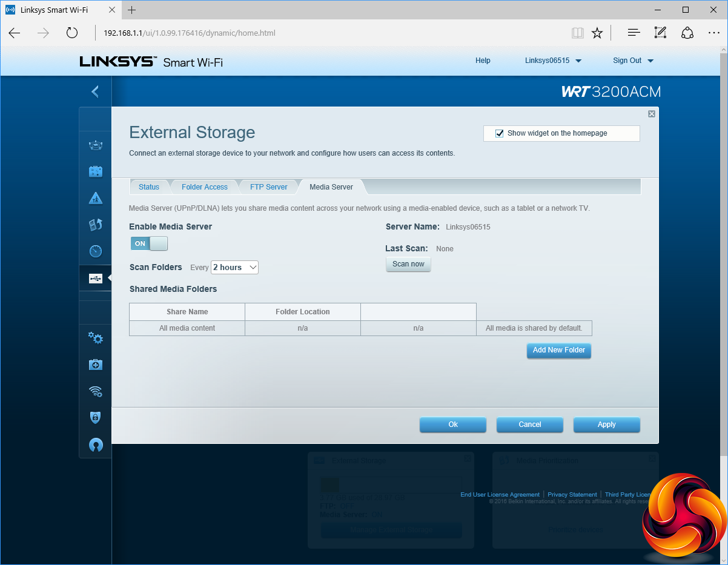
Task: Open Media Prioritization sidebar icon
Action: 95,225
